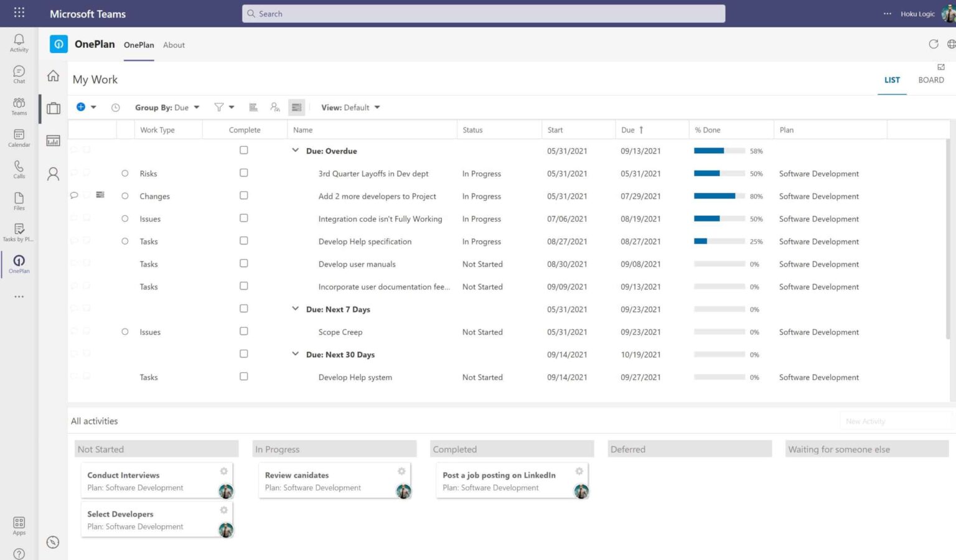Open the Files icon in sidebar
956x560 pixels.
pos(19,202)
